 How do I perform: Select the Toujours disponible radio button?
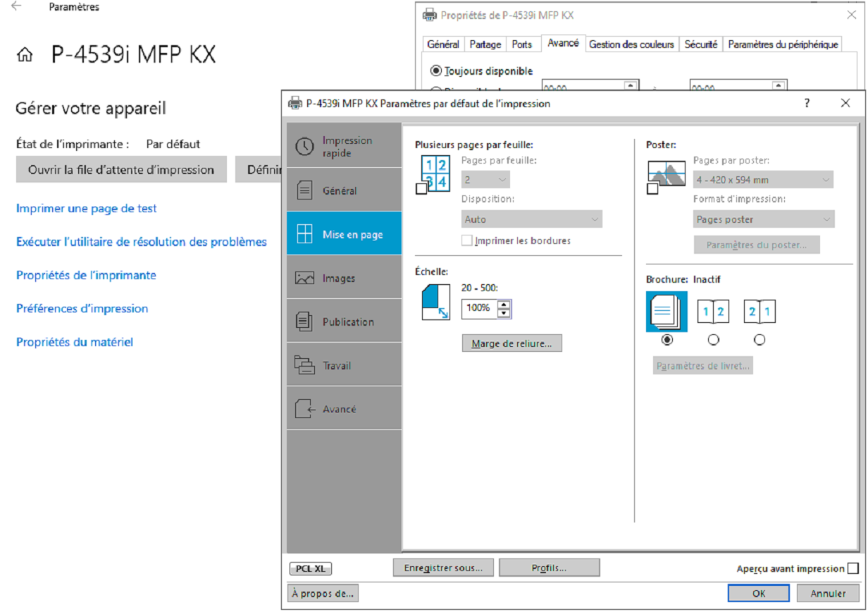[436, 71]
